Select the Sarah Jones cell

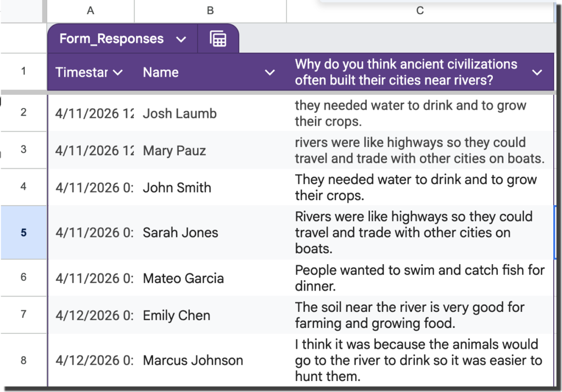coord(180,232)
